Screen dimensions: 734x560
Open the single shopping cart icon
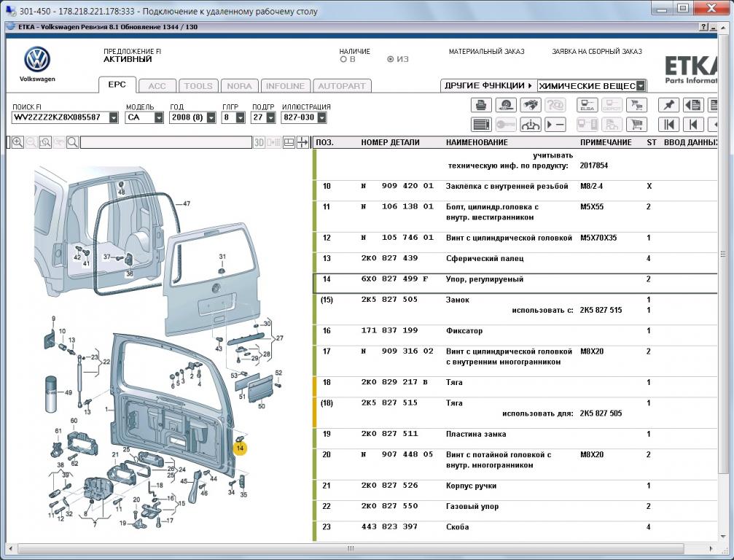coord(636,125)
